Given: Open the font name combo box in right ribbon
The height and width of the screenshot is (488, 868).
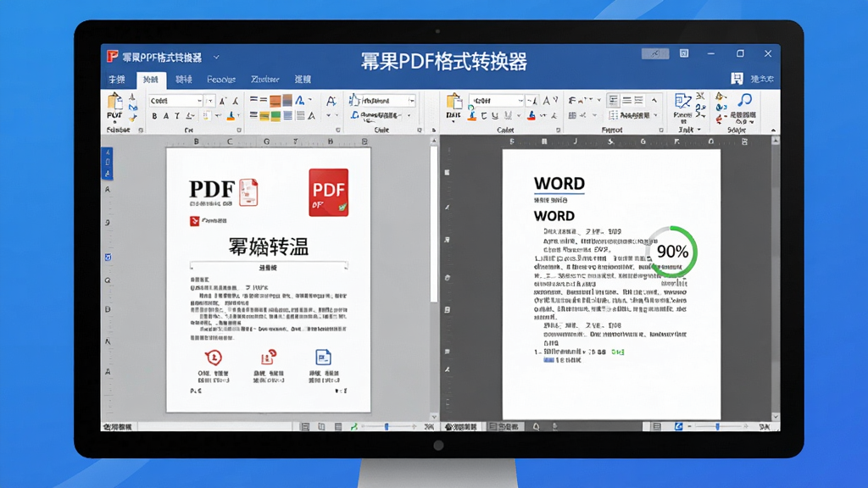Looking at the screenshot, I should coord(497,101).
